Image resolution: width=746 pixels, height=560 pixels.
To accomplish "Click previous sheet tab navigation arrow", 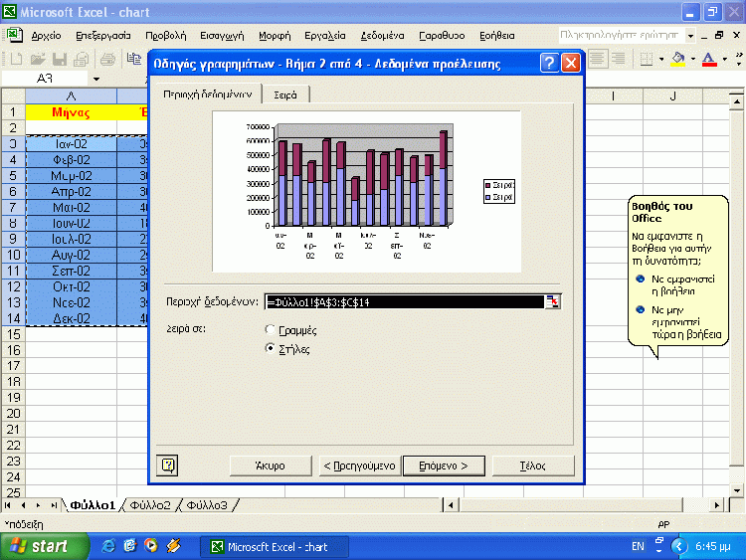I will click(23, 505).
